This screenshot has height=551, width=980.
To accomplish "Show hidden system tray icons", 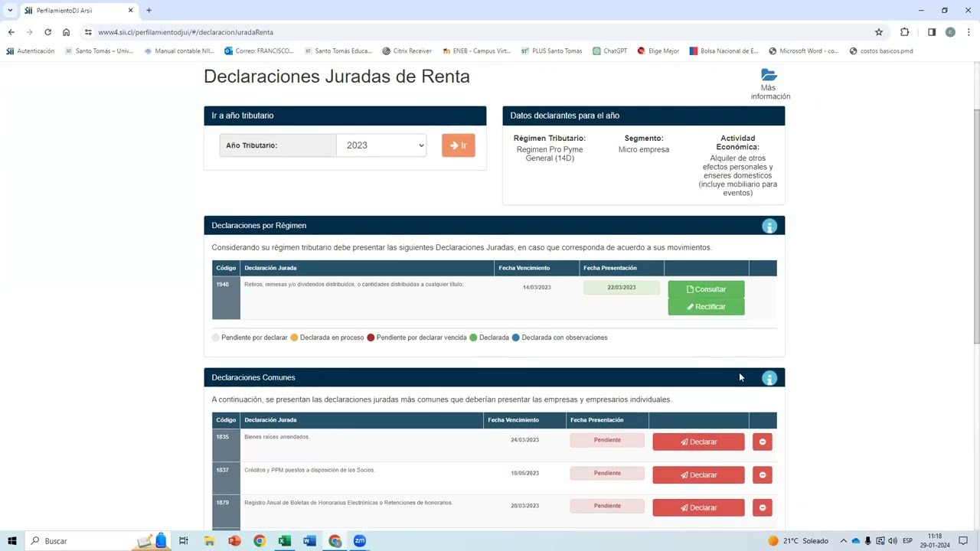I will click(844, 541).
